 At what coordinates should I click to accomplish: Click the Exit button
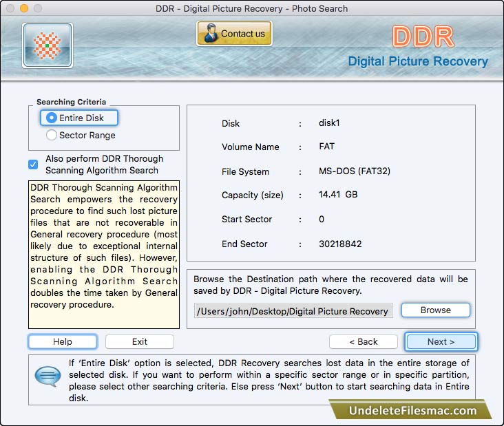click(140, 341)
